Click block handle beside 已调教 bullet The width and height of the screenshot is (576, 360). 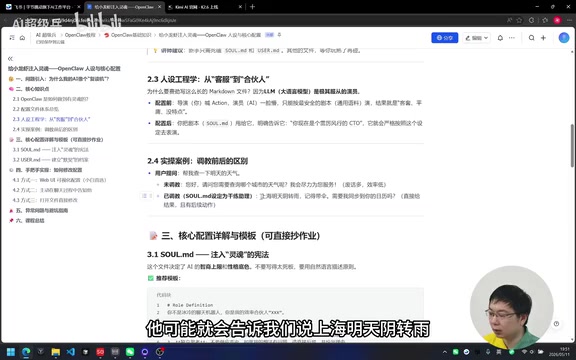click(147, 196)
